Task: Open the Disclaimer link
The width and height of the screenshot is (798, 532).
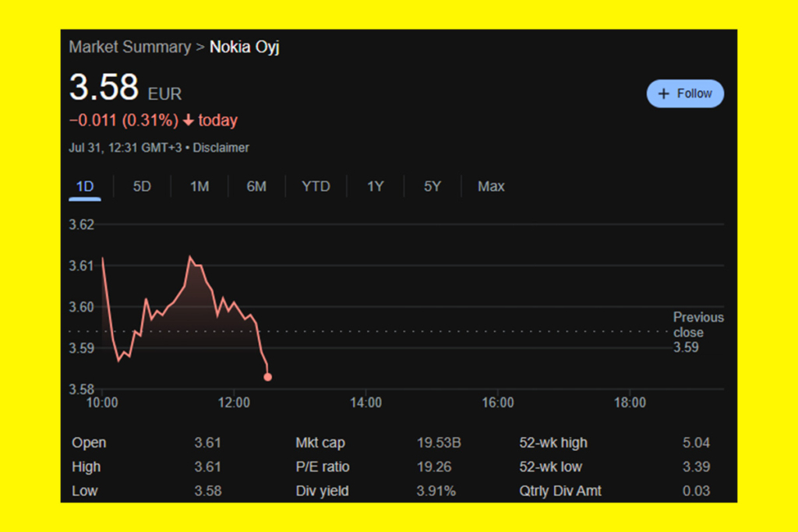Action: (221, 147)
